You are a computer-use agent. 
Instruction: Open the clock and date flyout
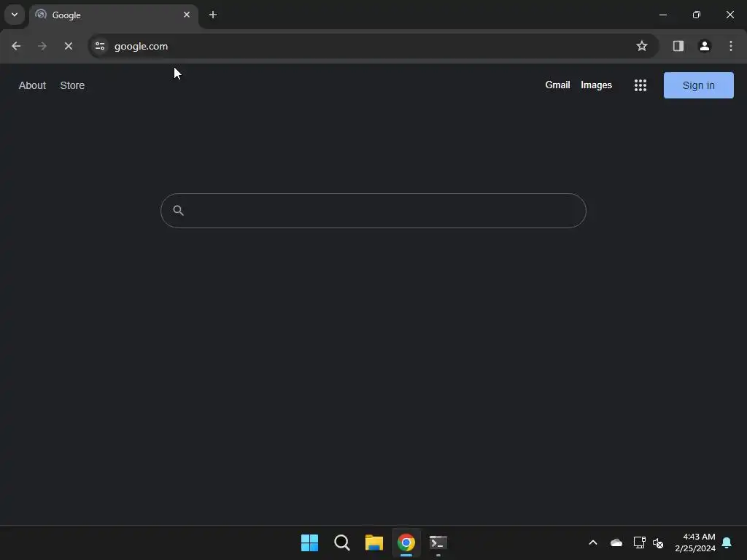695,542
